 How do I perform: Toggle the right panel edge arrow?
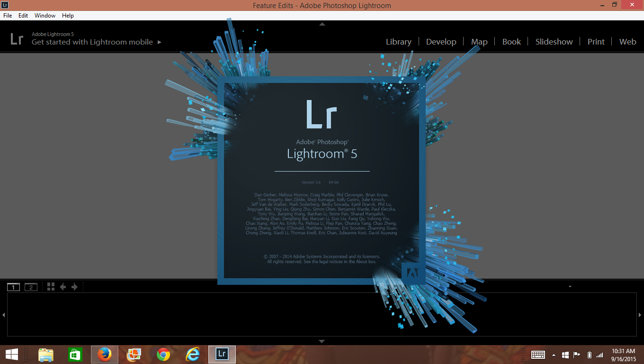tap(640, 315)
